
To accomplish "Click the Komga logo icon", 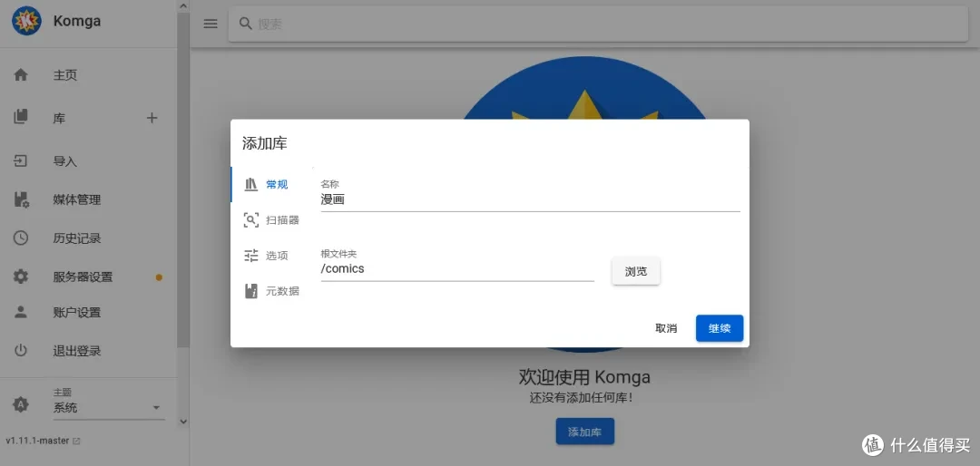I will pos(27,21).
